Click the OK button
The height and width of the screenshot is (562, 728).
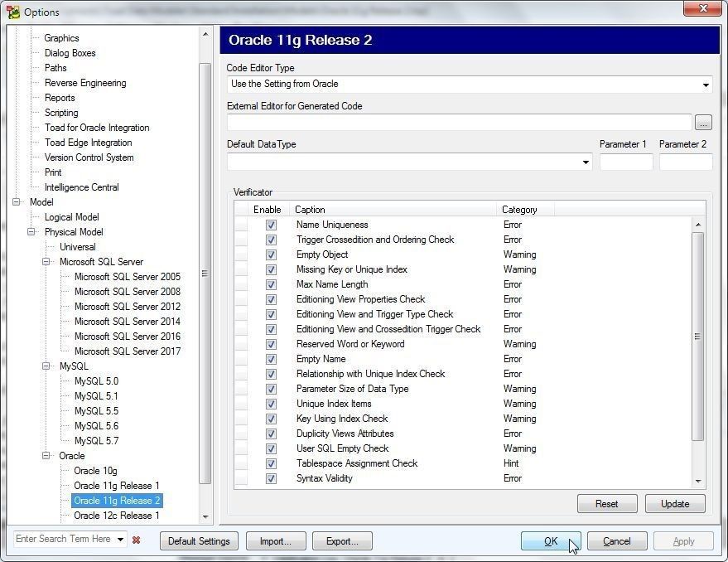(x=551, y=541)
